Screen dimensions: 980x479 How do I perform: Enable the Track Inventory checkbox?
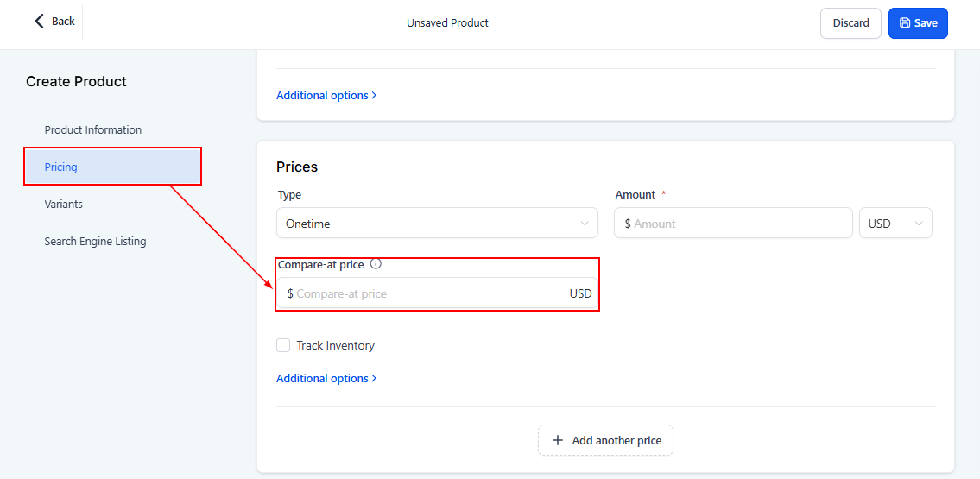point(283,345)
